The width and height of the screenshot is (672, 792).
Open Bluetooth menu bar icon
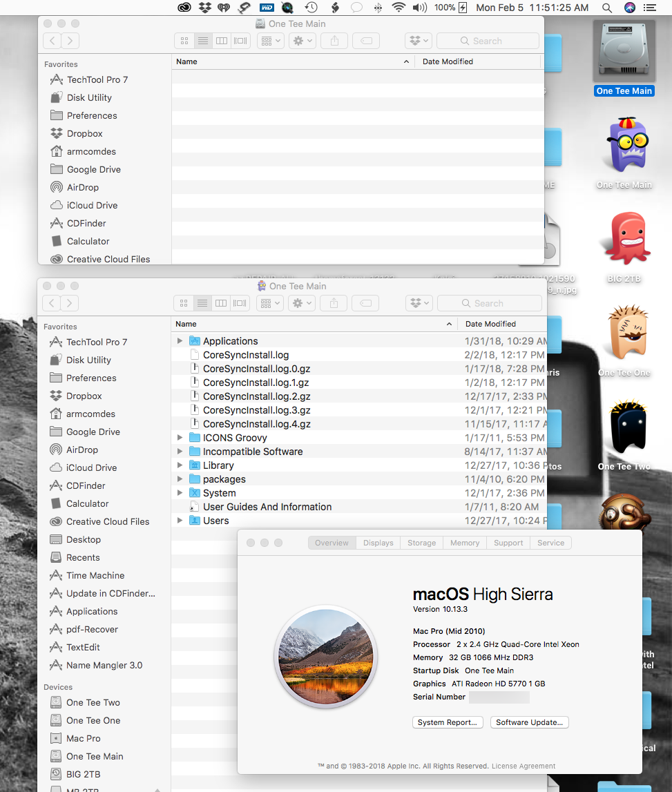click(378, 8)
